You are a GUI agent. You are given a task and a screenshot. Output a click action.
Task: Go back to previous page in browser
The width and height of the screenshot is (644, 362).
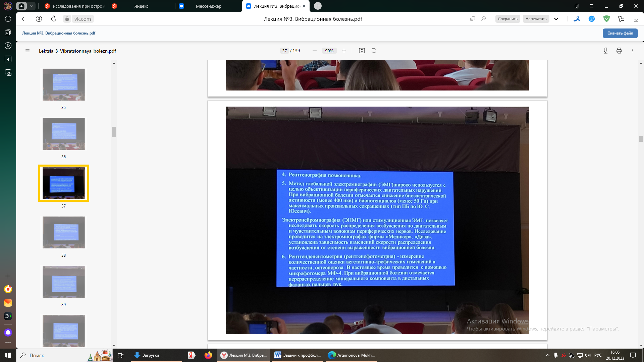(24, 19)
